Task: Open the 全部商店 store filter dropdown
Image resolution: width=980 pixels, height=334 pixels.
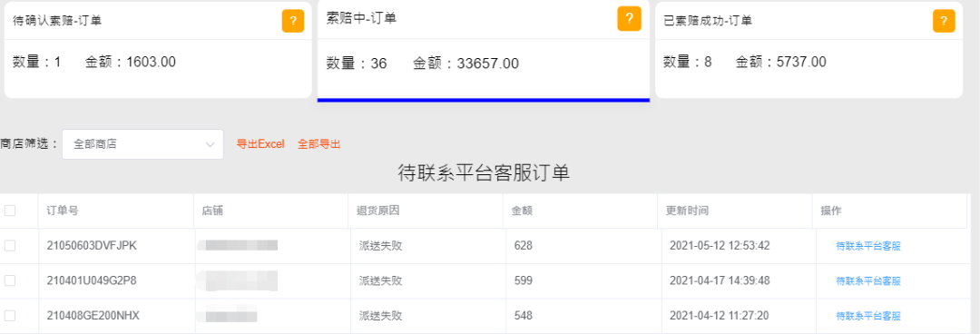Action: tap(142, 144)
